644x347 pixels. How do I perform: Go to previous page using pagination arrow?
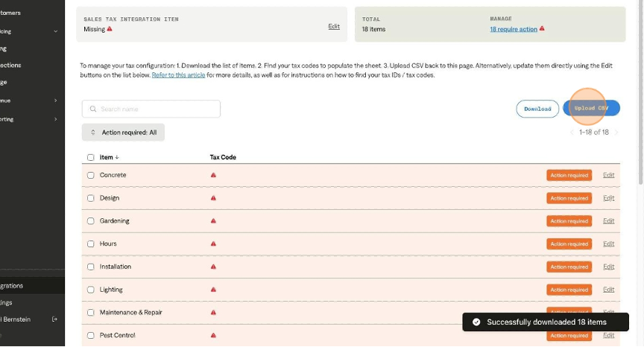572,133
